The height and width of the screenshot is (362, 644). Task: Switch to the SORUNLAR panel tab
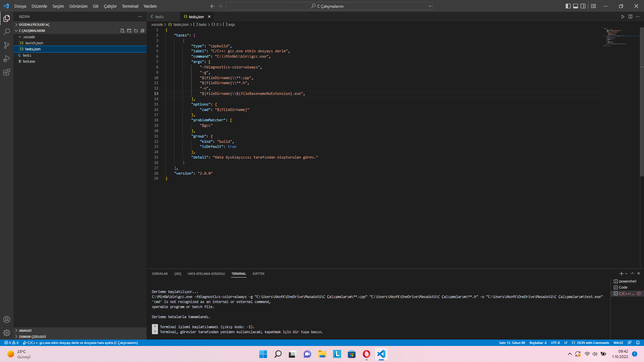(x=160, y=274)
